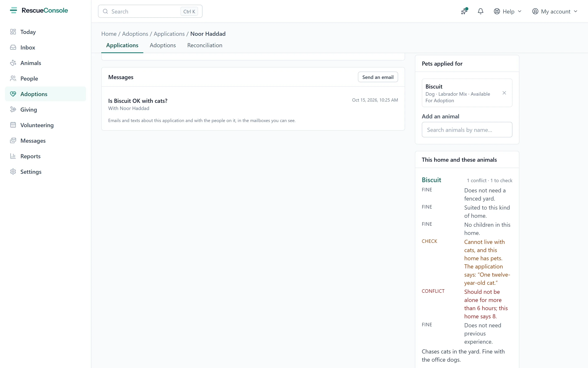This screenshot has height=368, width=588.
Task: Open the Reports section
Action: [46, 156]
